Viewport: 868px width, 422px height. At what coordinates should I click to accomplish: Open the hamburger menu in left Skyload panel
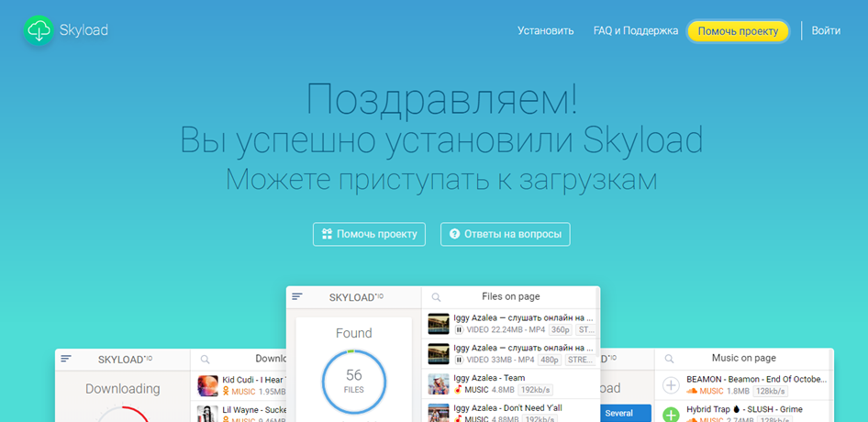coord(66,359)
